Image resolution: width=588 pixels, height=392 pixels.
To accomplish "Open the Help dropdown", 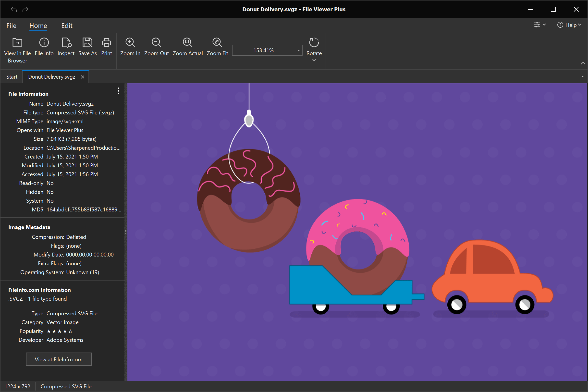I will (x=569, y=25).
